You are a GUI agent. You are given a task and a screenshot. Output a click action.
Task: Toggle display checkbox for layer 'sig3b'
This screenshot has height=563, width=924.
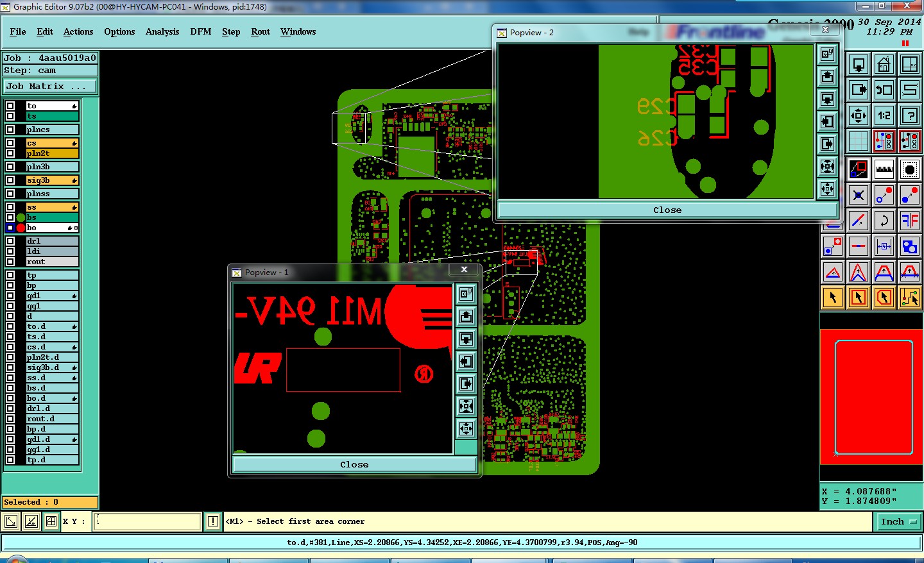click(x=10, y=180)
